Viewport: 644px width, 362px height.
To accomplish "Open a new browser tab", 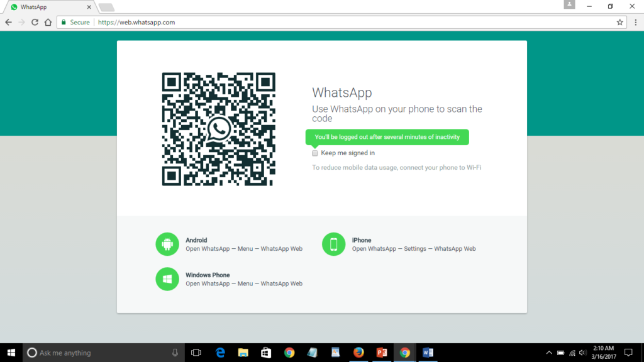I will pyautogui.click(x=106, y=8).
